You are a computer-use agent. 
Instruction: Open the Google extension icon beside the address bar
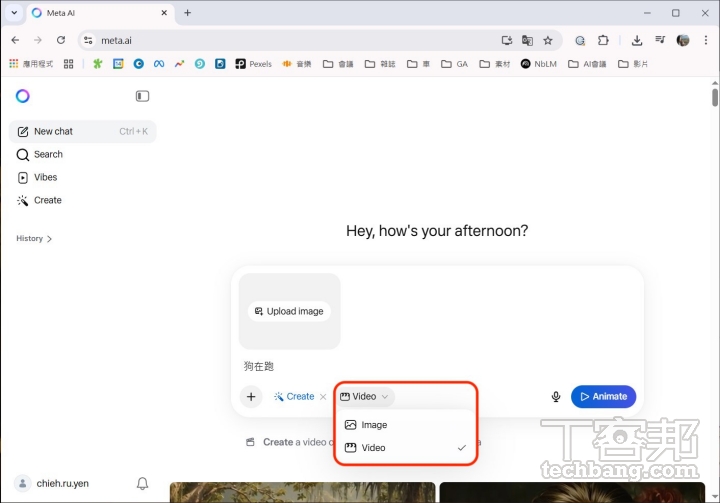(580, 40)
